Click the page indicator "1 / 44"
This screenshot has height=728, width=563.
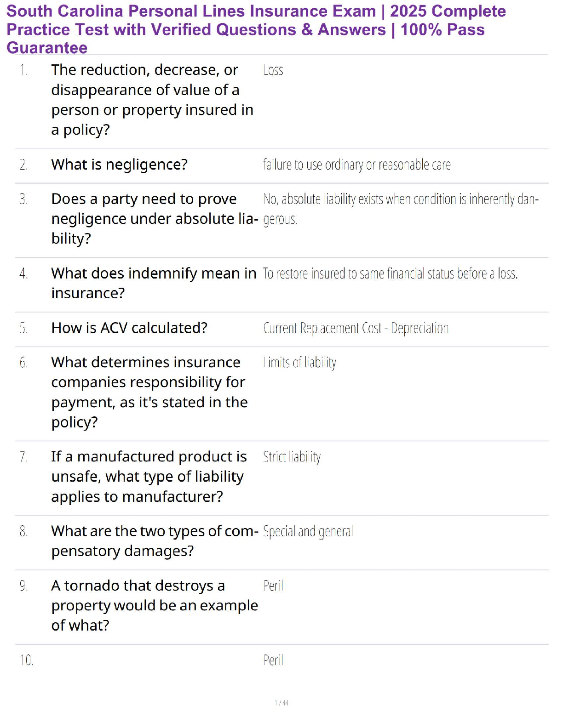(281, 703)
